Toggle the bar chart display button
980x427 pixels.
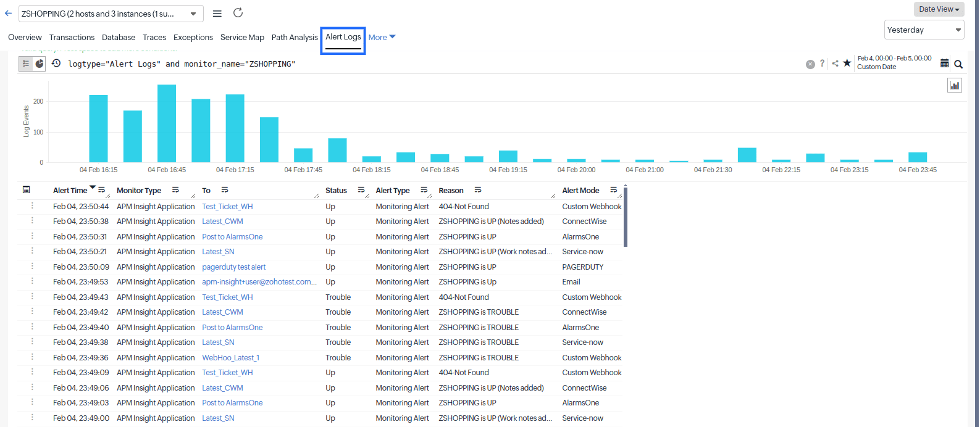(955, 86)
